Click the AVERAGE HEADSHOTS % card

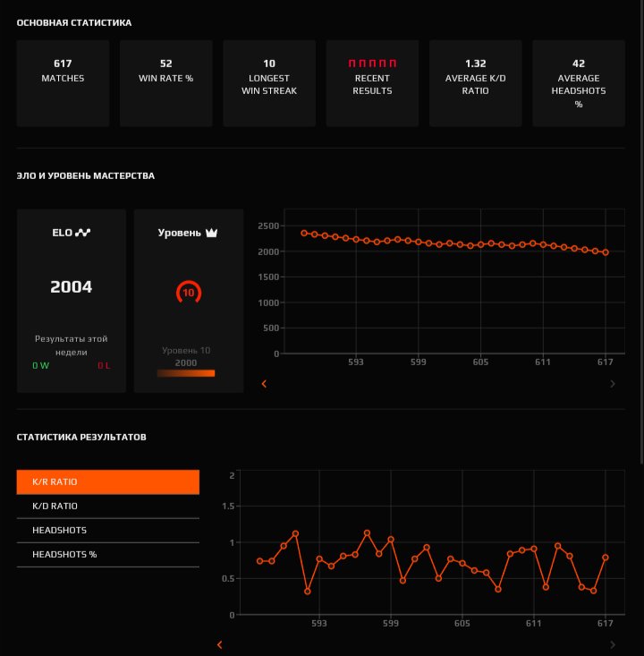pyautogui.click(x=579, y=83)
